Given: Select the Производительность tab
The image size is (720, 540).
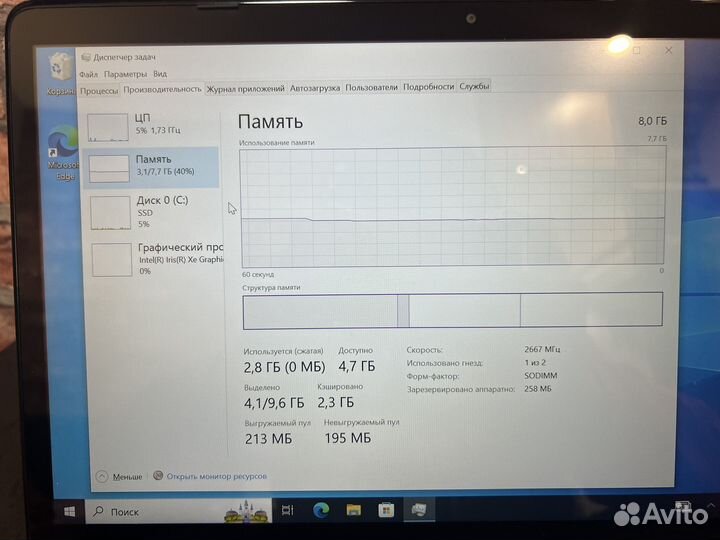Looking at the screenshot, I should click(162, 89).
